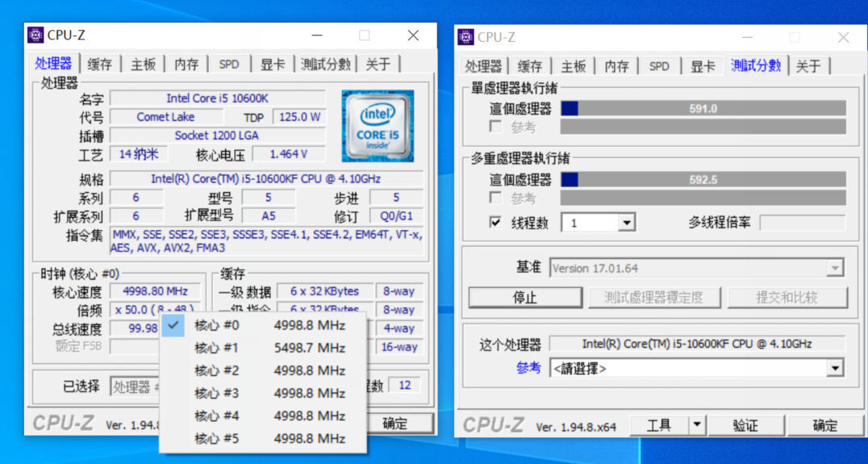Screen dimensions: 868x464
Task: Click the 工具 button
Action: (x=659, y=425)
